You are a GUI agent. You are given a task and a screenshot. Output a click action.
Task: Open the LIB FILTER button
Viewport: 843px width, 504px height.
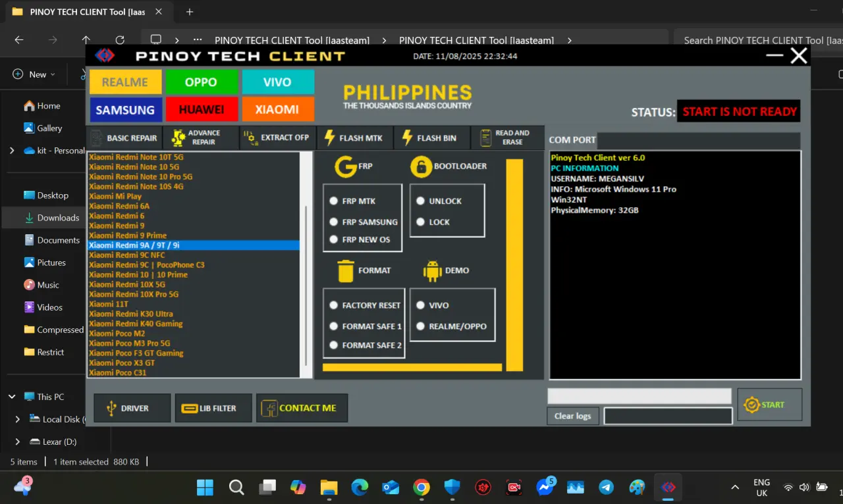click(x=213, y=409)
